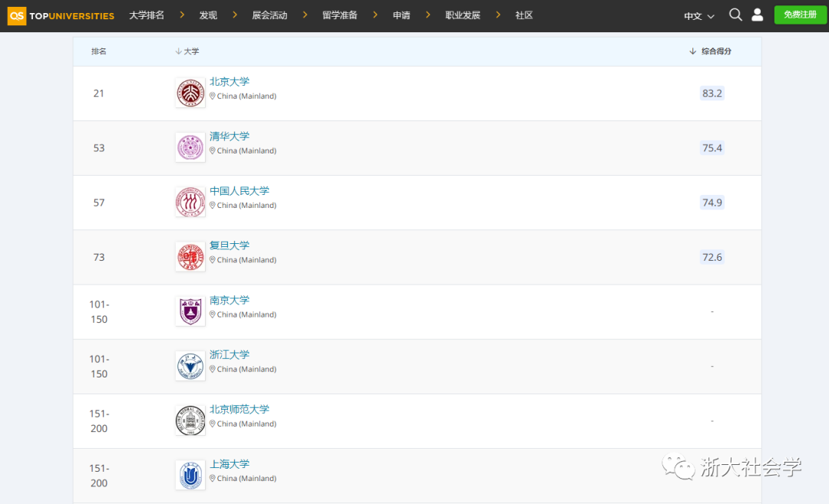Screen dimensions: 829x504
Task: Open the search magnifier icon
Action: click(x=735, y=15)
